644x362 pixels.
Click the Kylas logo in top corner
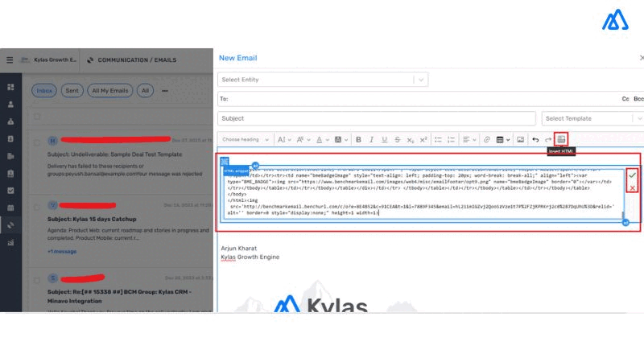[615, 19]
